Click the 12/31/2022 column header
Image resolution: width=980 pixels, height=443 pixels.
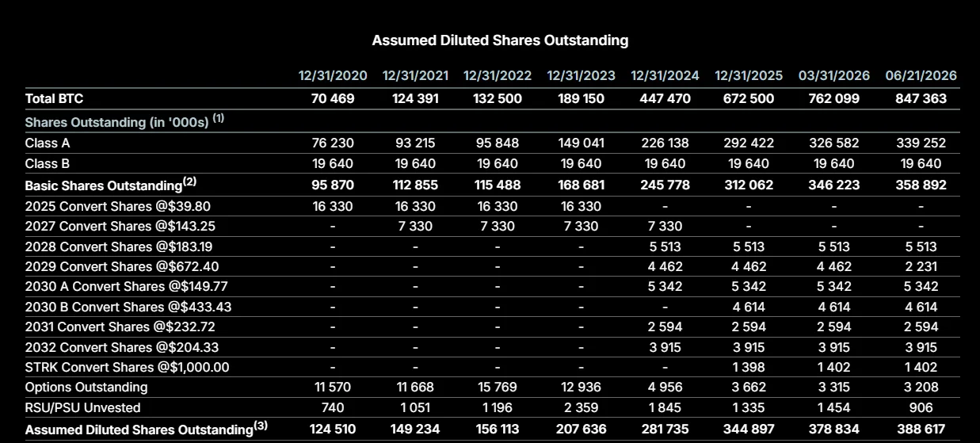(498, 76)
